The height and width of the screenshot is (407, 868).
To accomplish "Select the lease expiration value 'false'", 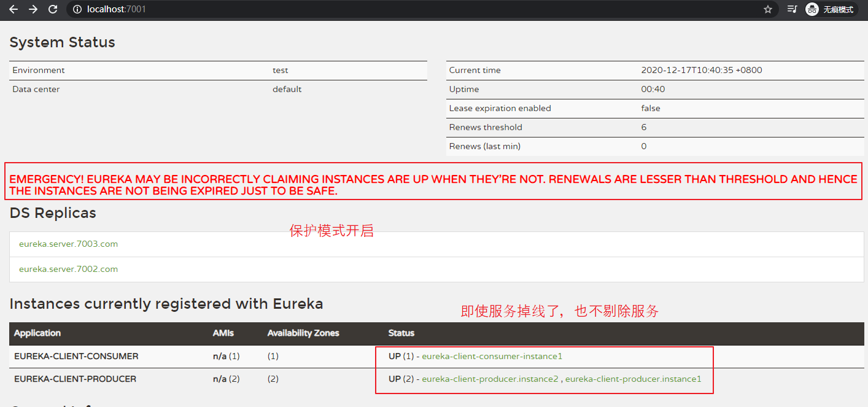I will point(651,108).
